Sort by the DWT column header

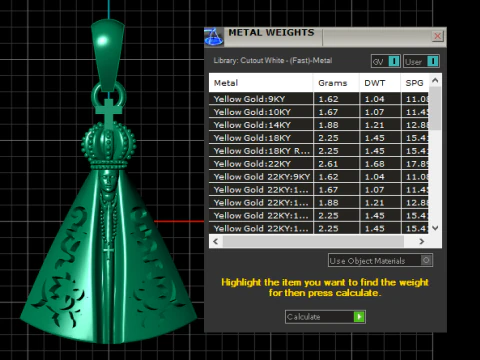pos(380,83)
